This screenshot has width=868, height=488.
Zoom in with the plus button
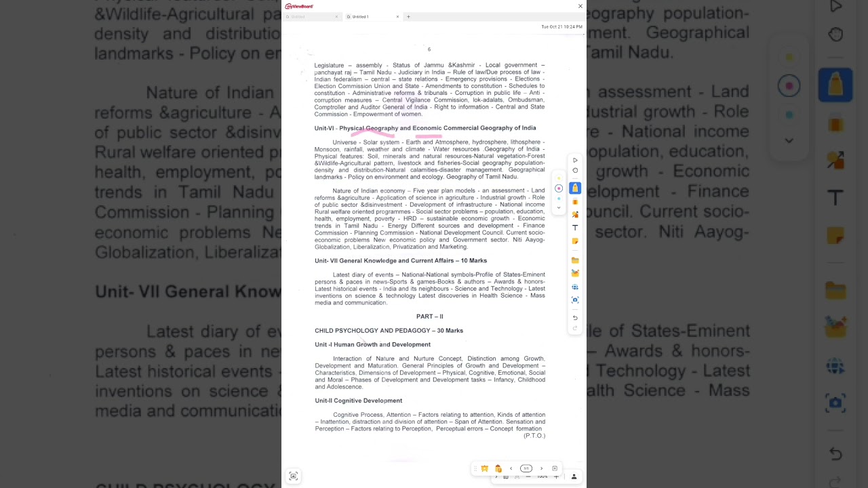[x=556, y=477]
